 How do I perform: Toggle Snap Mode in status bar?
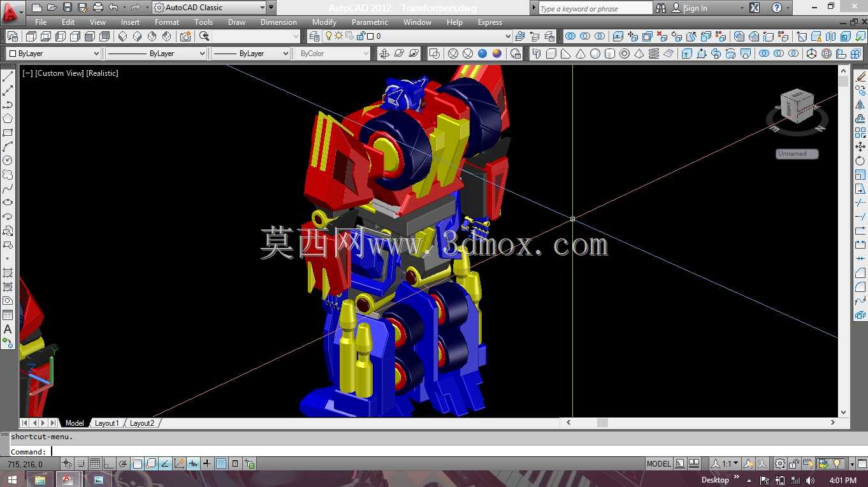81,463
